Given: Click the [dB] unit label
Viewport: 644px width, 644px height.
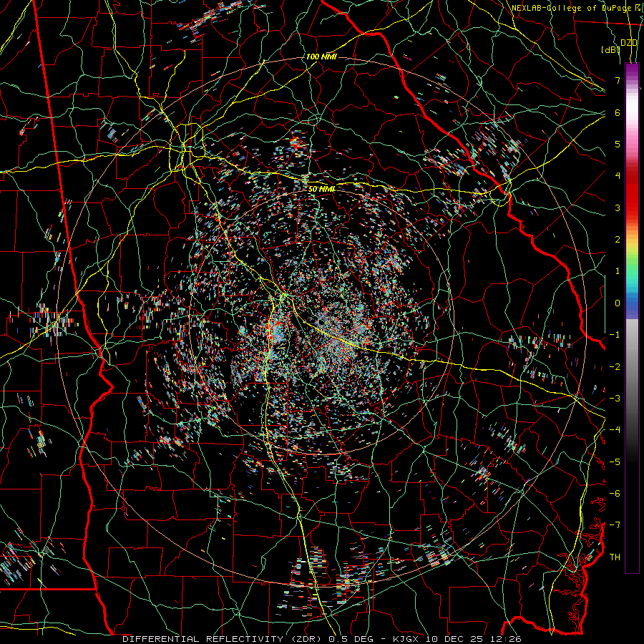Looking at the screenshot, I should pyautogui.click(x=610, y=49).
